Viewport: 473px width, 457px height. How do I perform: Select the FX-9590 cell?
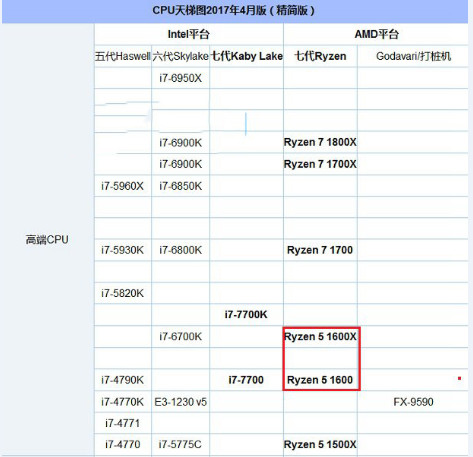[413, 402]
